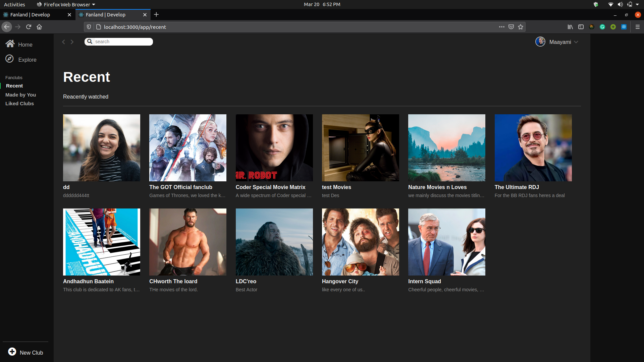The width and height of the screenshot is (644, 362).
Task: Bookmark the page using the star icon
Action: (520, 27)
